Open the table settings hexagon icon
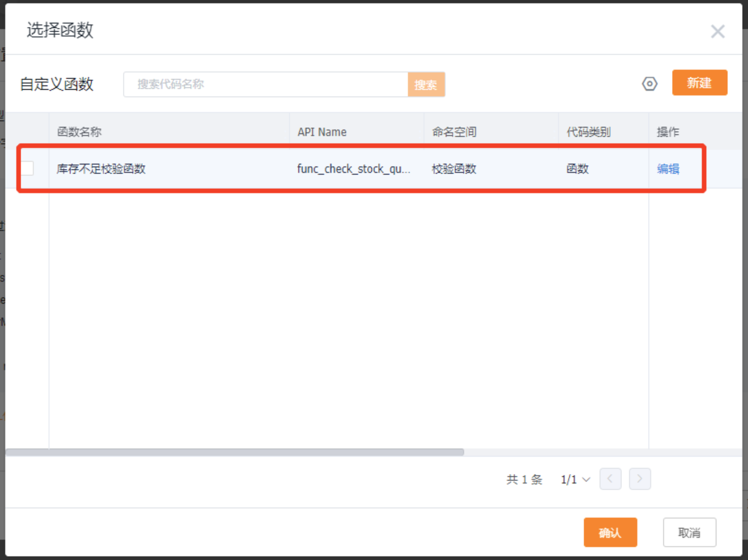748x560 pixels. [x=649, y=84]
